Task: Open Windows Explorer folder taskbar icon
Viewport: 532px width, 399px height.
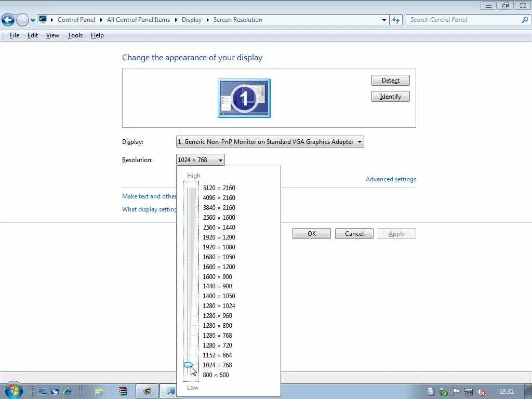Action: (99, 392)
